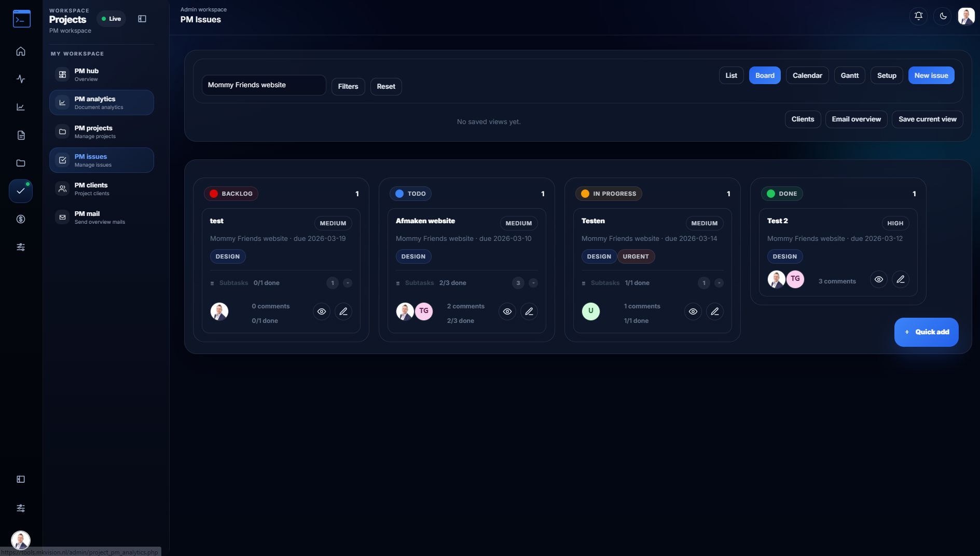The width and height of the screenshot is (980, 556).
Task: Click the Mommy Friends website search field
Action: (264, 85)
